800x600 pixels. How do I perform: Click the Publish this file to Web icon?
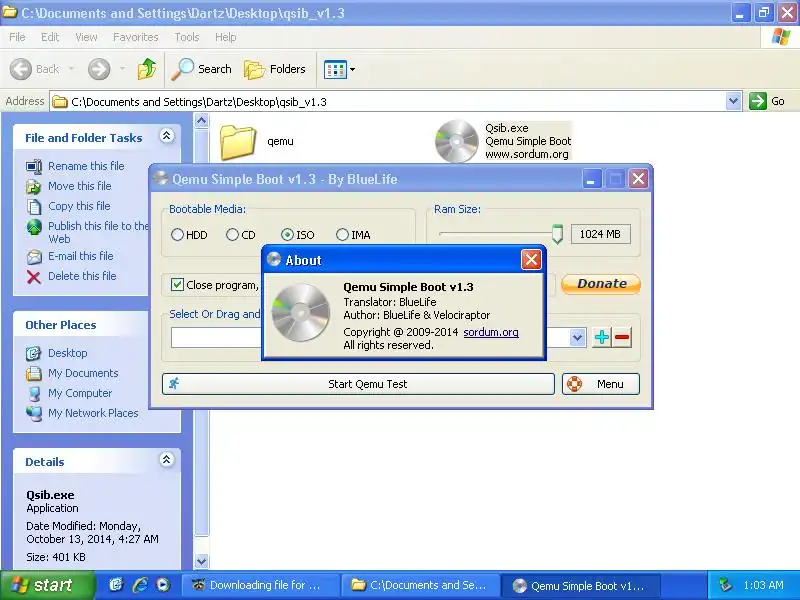coord(34,227)
